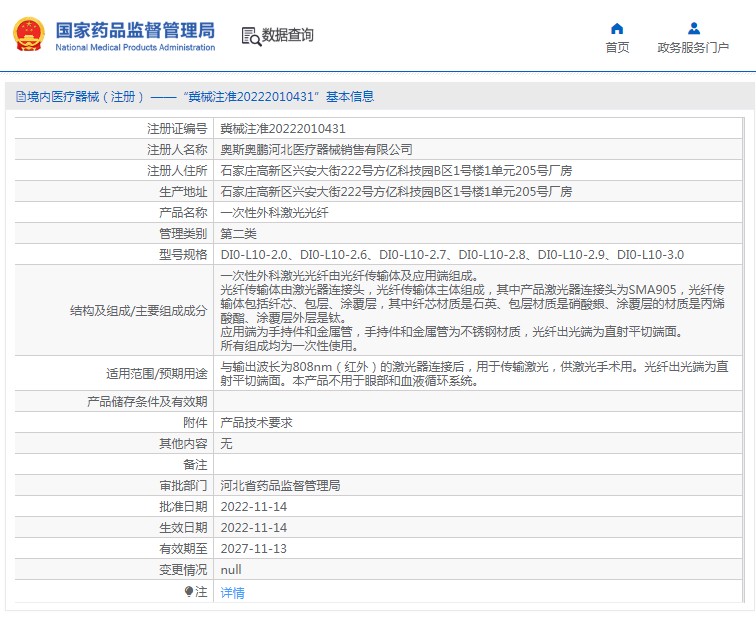Click expiry date 2027-11-13
The width and height of the screenshot is (756, 617).
point(254,549)
